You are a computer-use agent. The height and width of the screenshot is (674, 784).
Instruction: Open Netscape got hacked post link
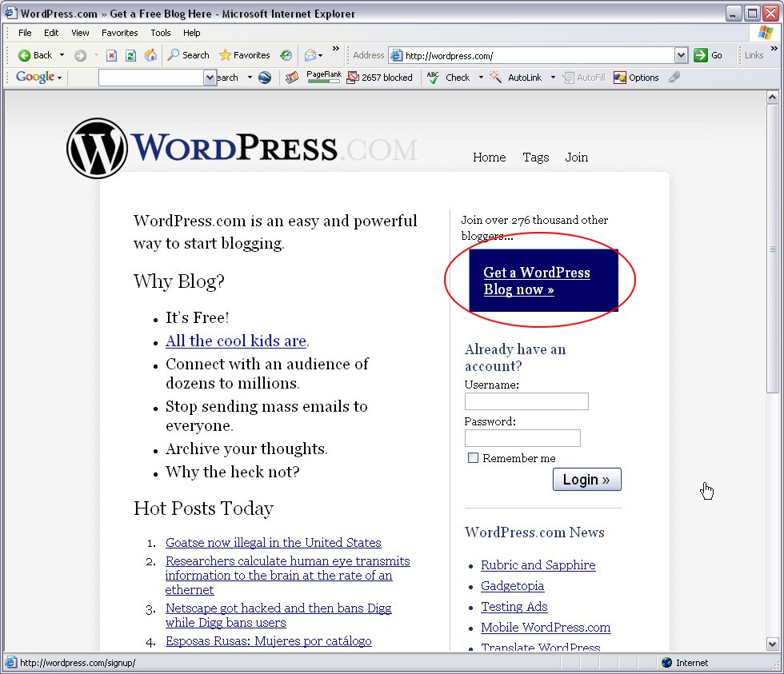click(278, 615)
